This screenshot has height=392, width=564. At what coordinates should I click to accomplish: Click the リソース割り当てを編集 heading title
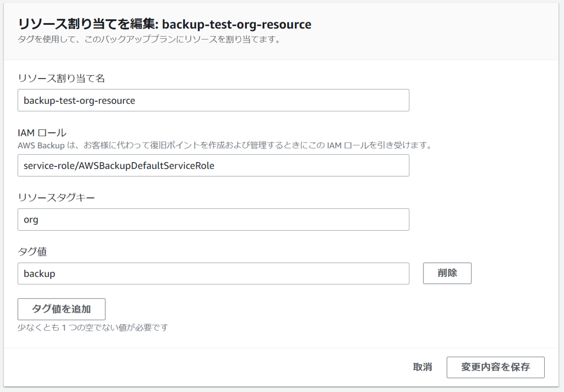(87, 24)
